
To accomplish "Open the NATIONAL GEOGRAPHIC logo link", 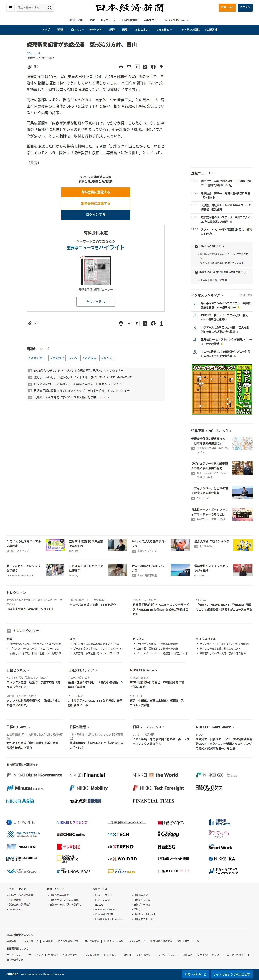I will click(x=67, y=859).
